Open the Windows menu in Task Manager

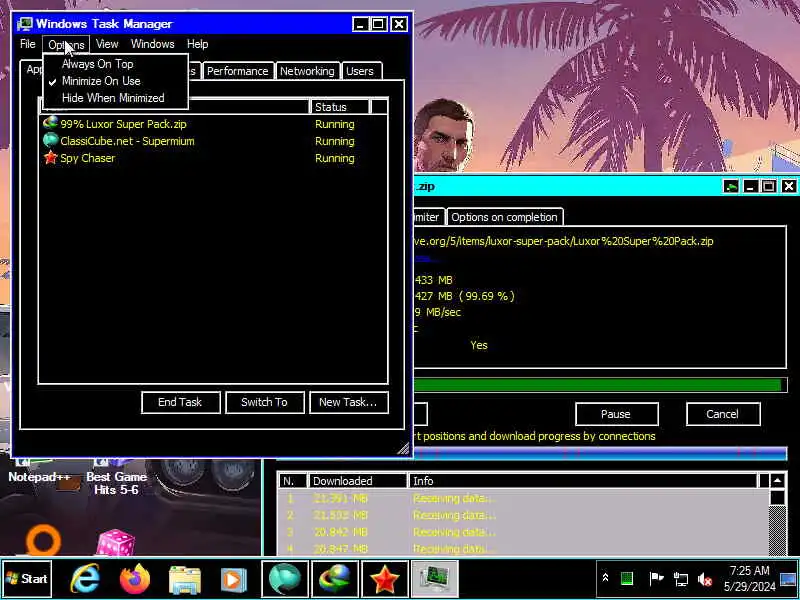(x=153, y=44)
